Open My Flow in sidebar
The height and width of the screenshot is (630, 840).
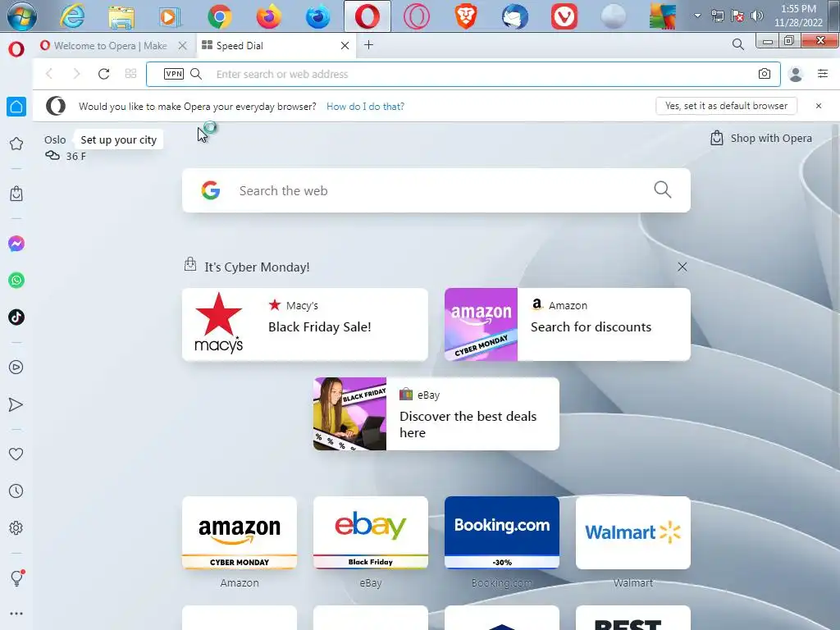[x=16, y=404]
